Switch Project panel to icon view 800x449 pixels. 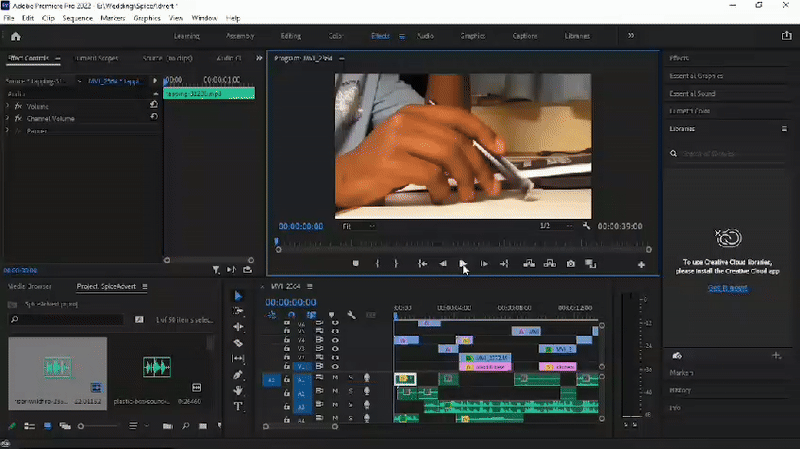tap(47, 426)
